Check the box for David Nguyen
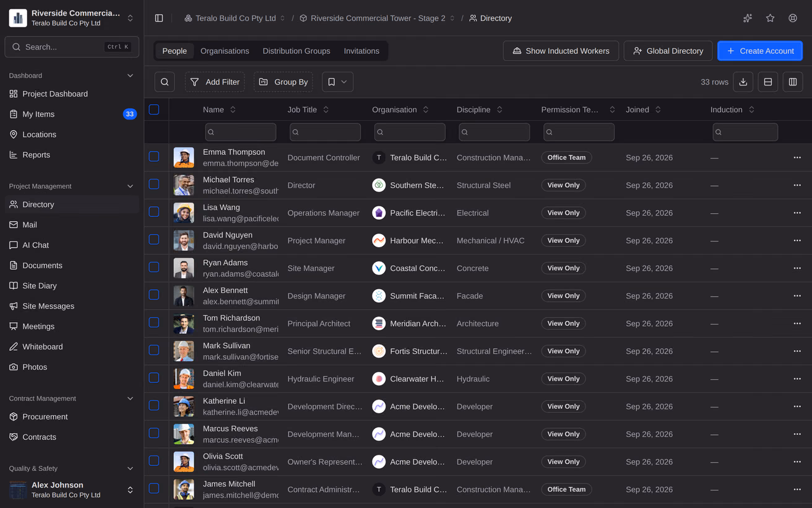The height and width of the screenshot is (508, 812). click(154, 240)
